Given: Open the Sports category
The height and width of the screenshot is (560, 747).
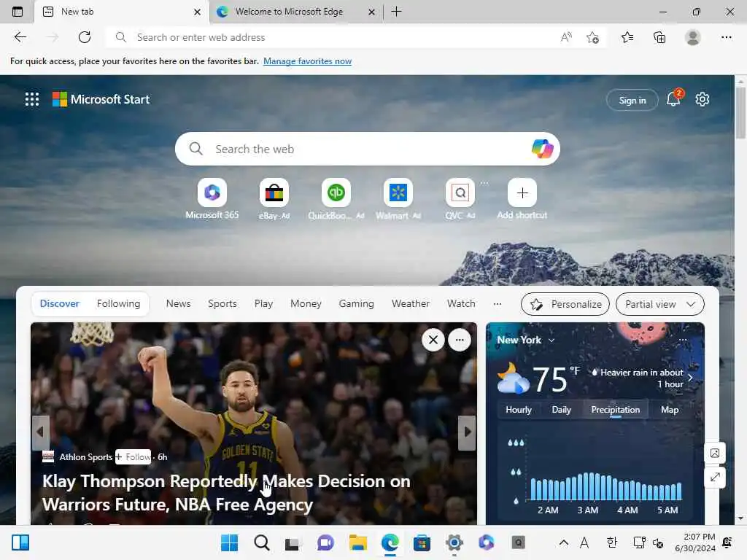Looking at the screenshot, I should click(222, 304).
